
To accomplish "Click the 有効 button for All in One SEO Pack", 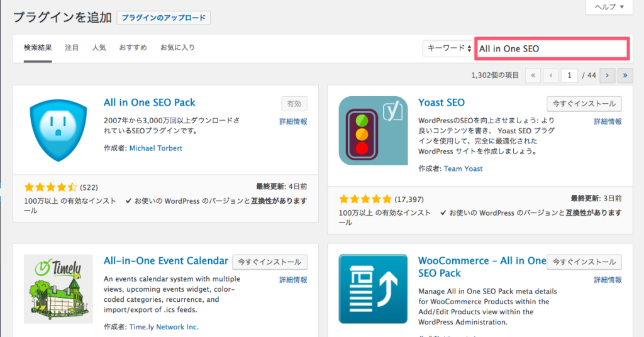I will 294,104.
